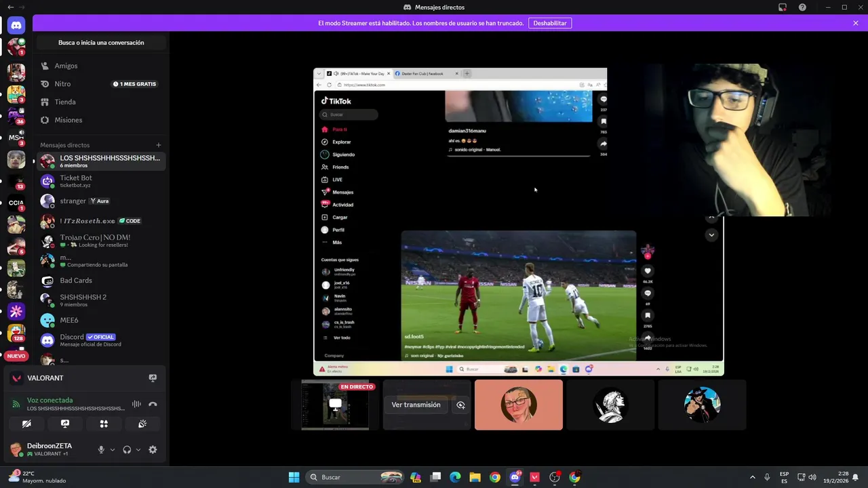Deafen audio with headphones icon
This screenshot has width=868, height=488.
pyautogui.click(x=127, y=449)
